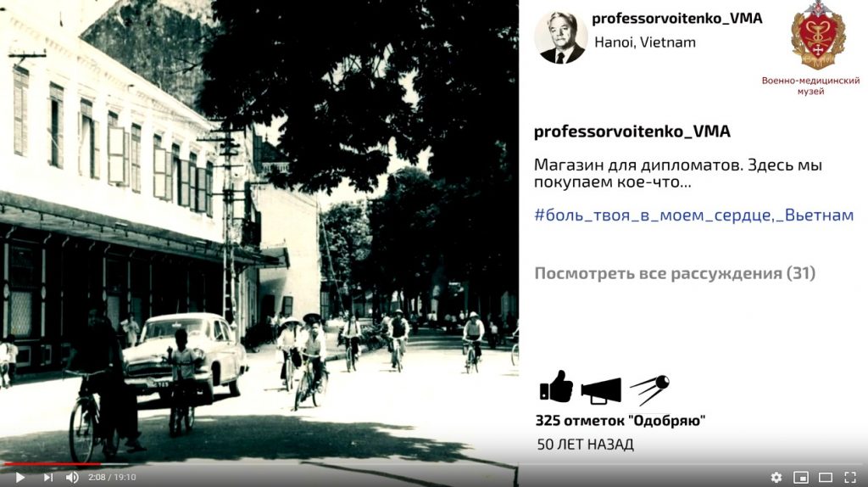Click the megaphone share icon

pos(601,390)
